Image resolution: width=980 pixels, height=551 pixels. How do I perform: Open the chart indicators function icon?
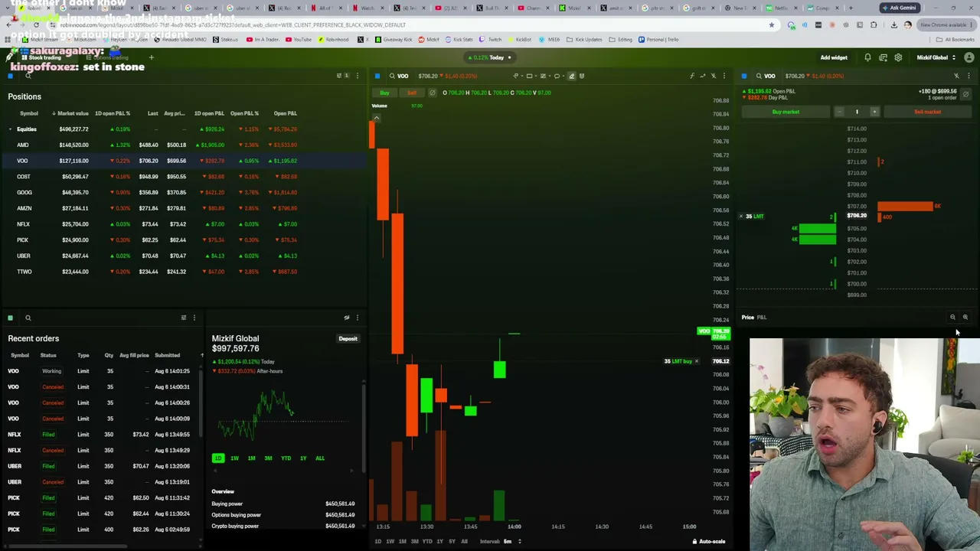click(691, 76)
